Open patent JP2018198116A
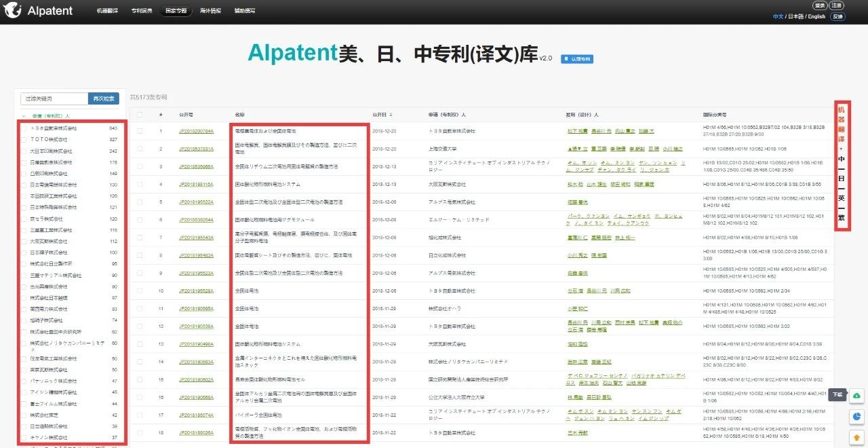 coord(196,184)
